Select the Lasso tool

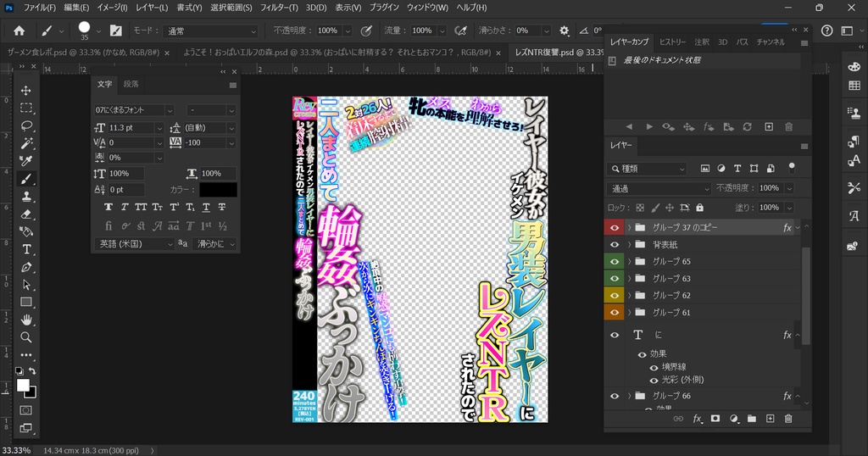pyautogui.click(x=26, y=125)
